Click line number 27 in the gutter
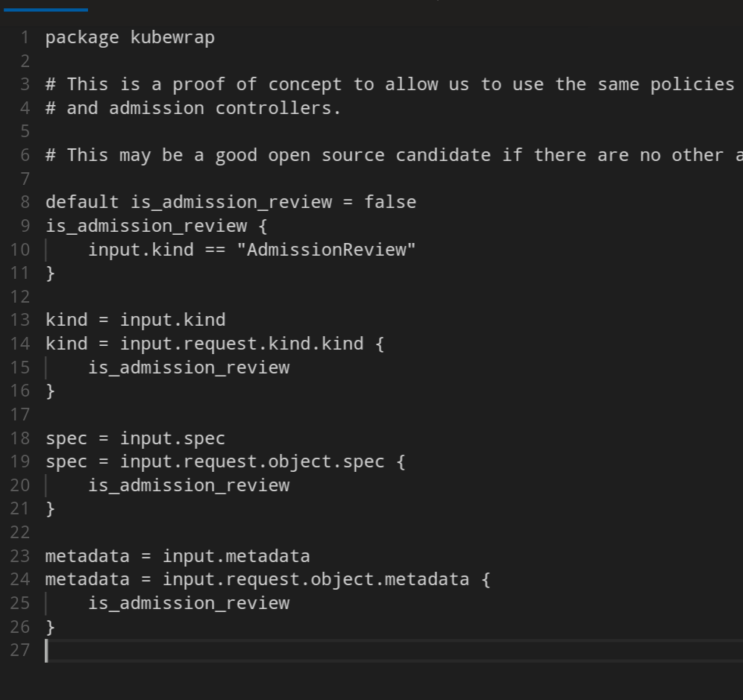The image size is (743, 700). tap(20, 650)
